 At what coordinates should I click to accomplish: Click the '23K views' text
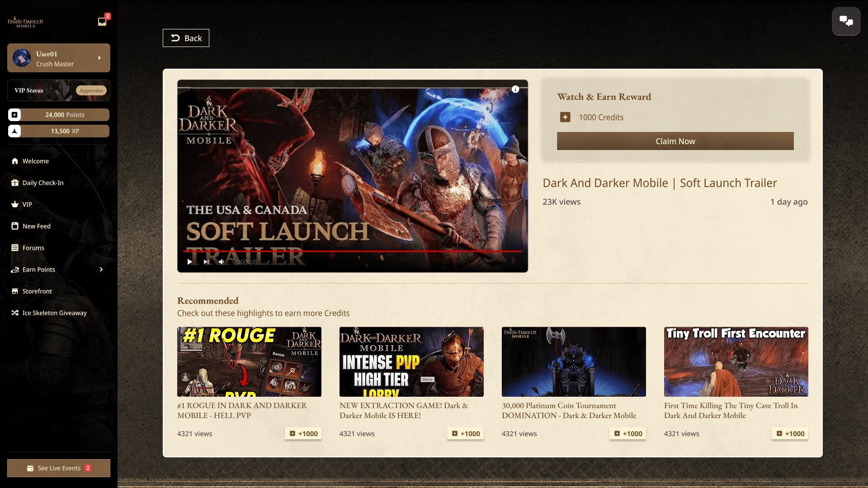(561, 202)
